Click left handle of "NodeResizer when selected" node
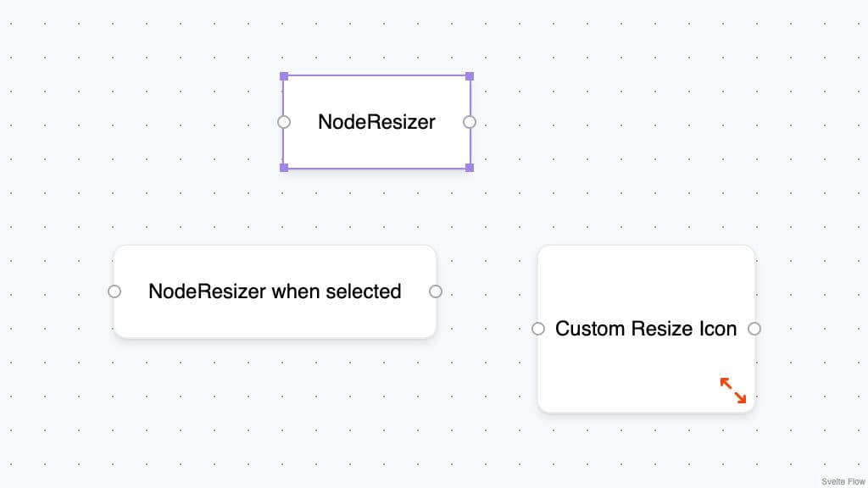This screenshot has height=488, width=868. click(114, 291)
